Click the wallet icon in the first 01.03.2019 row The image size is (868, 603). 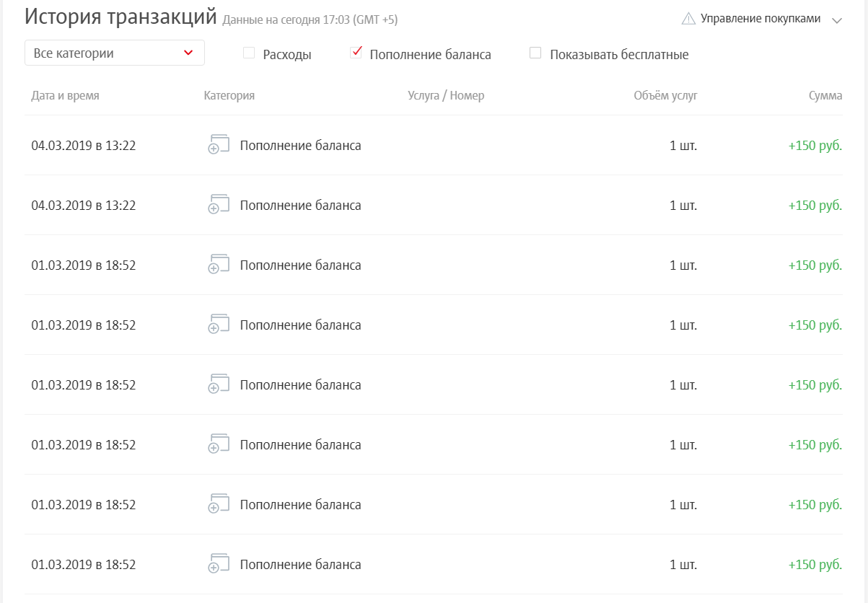219,265
